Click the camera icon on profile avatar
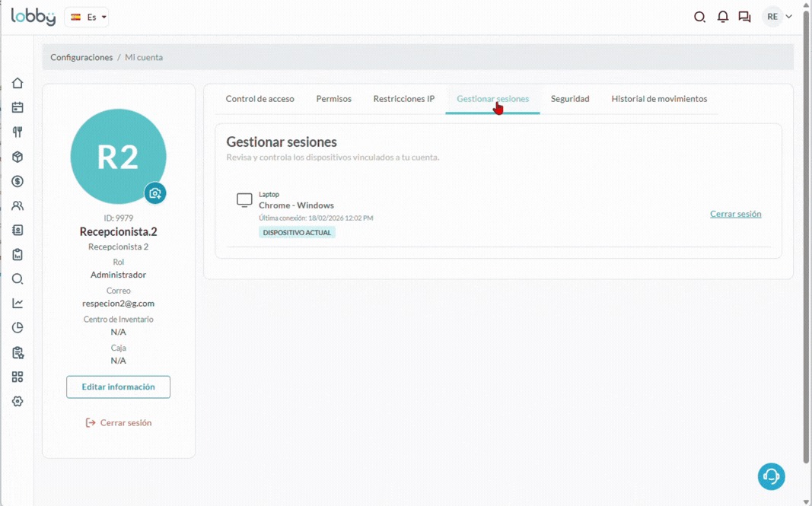Viewport: 812px width, 506px height. tap(155, 193)
